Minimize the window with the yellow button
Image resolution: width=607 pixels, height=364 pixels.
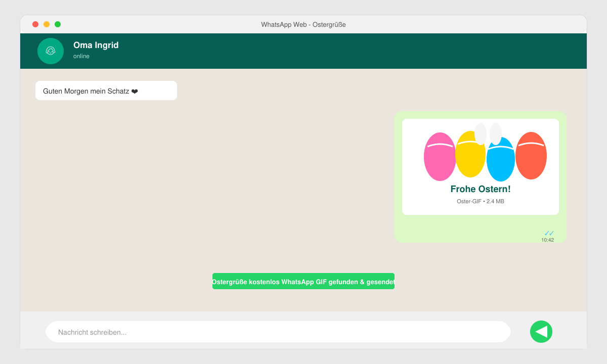pyautogui.click(x=47, y=24)
